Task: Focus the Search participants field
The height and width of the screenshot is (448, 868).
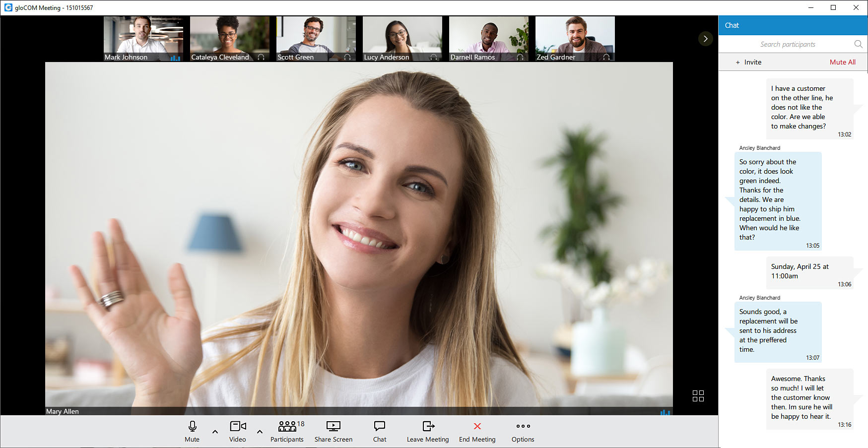Action: pyautogui.click(x=787, y=44)
